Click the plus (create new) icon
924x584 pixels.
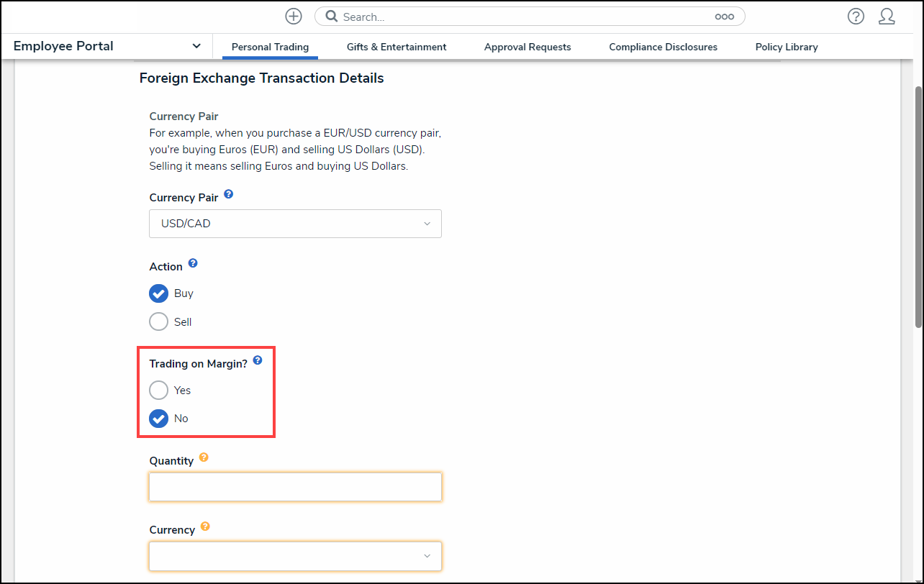(x=294, y=17)
